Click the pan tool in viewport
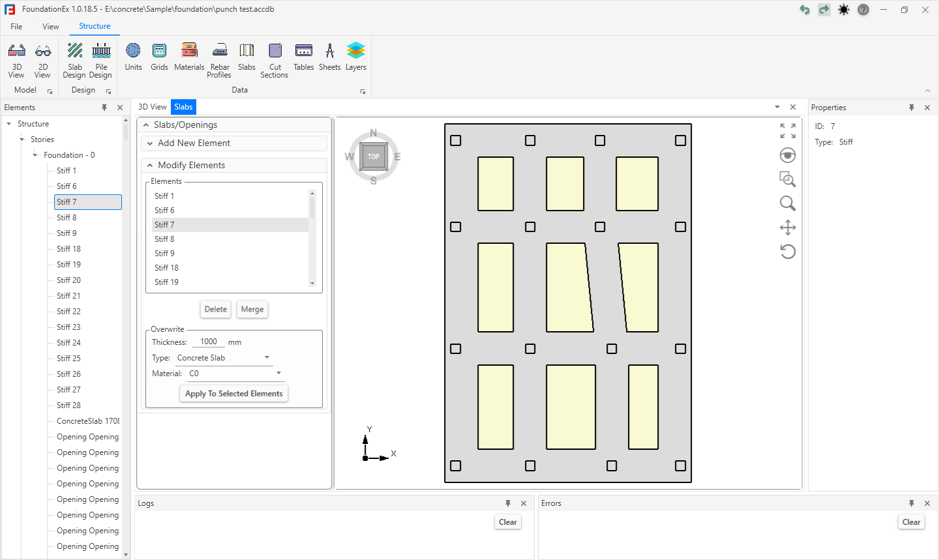 coord(788,228)
